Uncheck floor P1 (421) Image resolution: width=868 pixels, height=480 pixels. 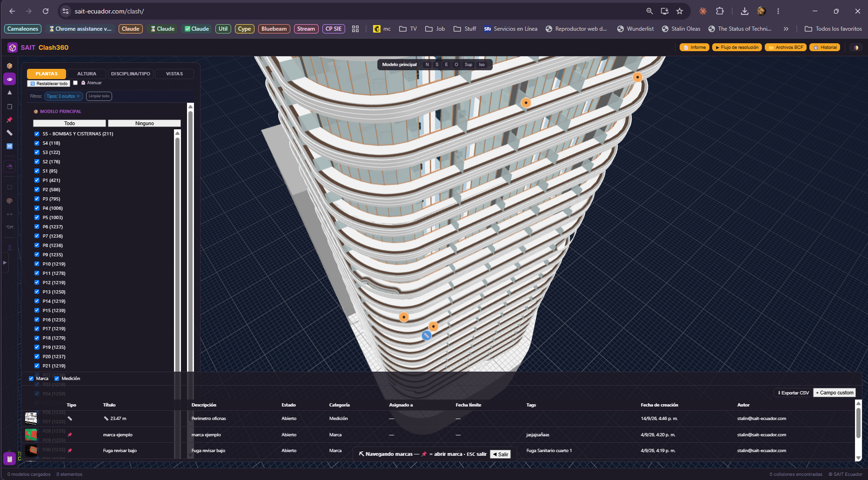[x=37, y=180]
